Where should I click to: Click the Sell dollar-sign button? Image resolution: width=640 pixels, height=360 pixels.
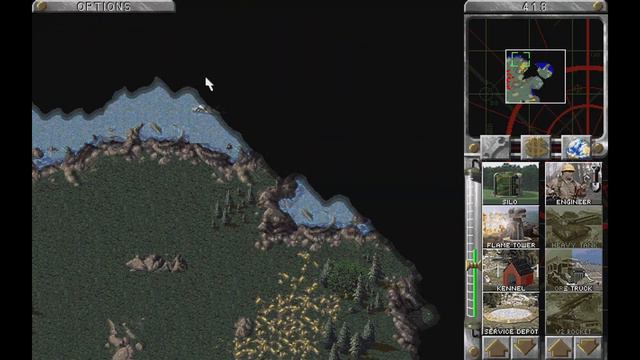click(x=536, y=147)
